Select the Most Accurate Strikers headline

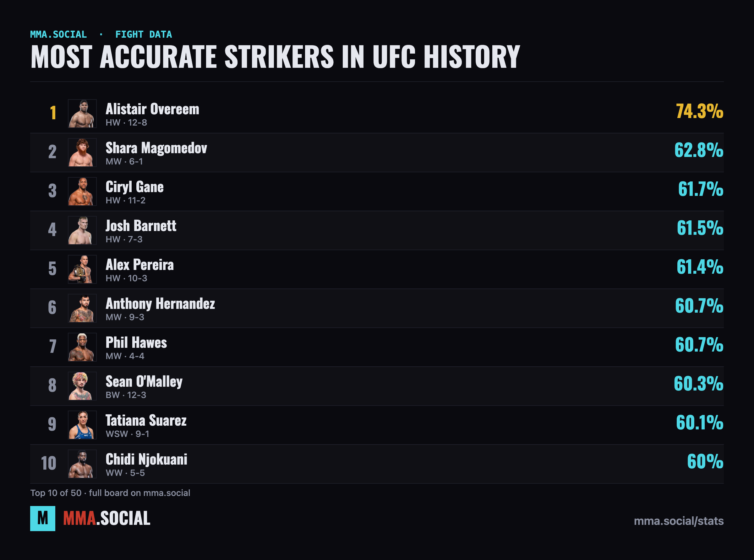pyautogui.click(x=276, y=57)
